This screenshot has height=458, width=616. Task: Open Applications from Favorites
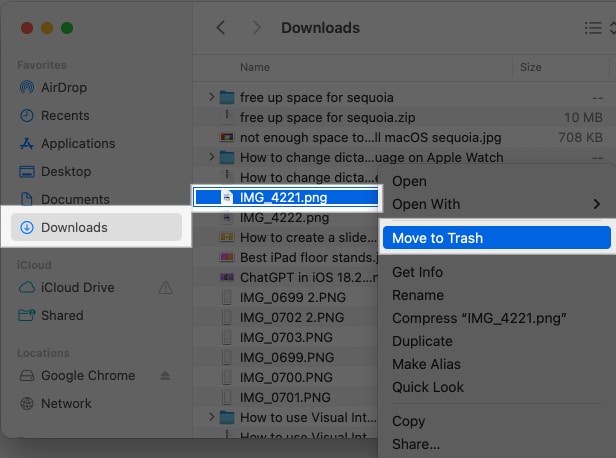pos(67,143)
